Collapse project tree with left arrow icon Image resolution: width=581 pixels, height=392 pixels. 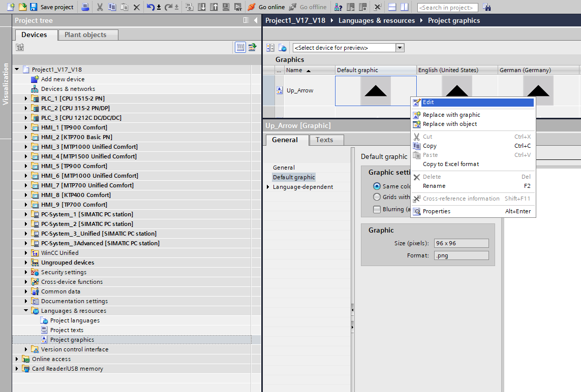[255, 20]
